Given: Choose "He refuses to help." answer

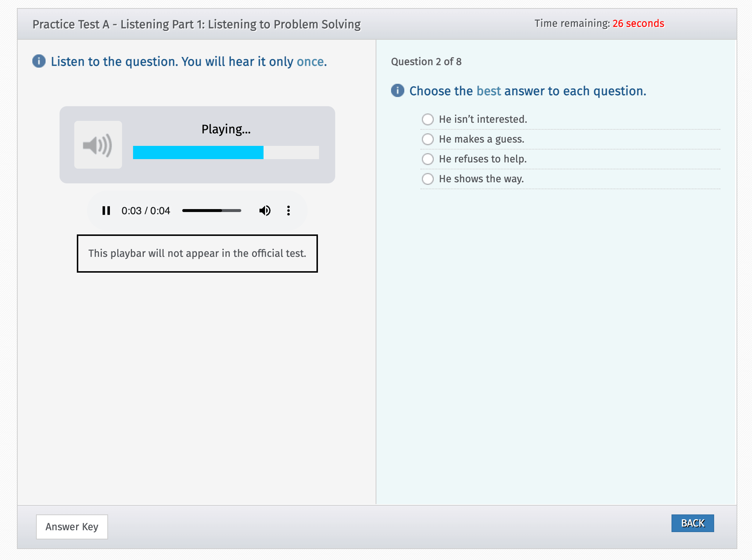Looking at the screenshot, I should [428, 159].
